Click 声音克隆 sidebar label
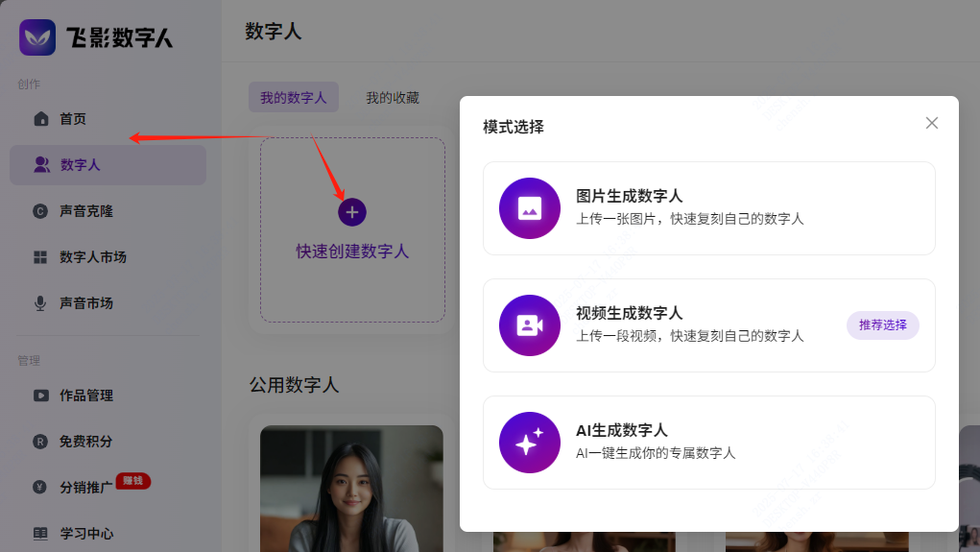The width and height of the screenshot is (980, 552). point(86,211)
